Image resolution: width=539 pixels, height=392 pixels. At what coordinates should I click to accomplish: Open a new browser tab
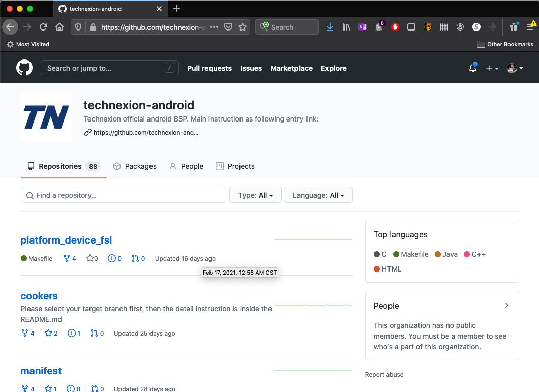pos(176,8)
